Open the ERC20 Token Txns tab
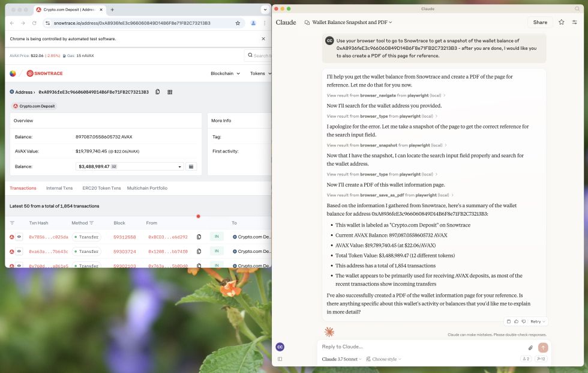The height and width of the screenshot is (373, 588). pyautogui.click(x=101, y=188)
